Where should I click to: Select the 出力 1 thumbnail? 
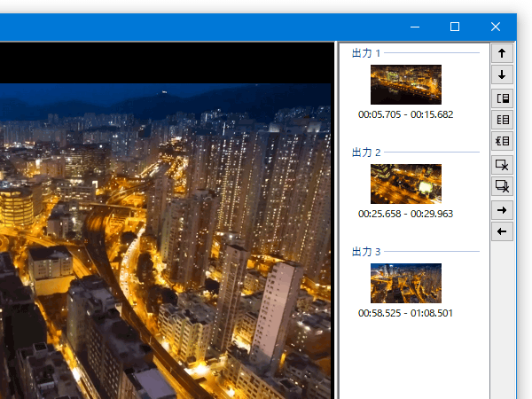click(406, 84)
